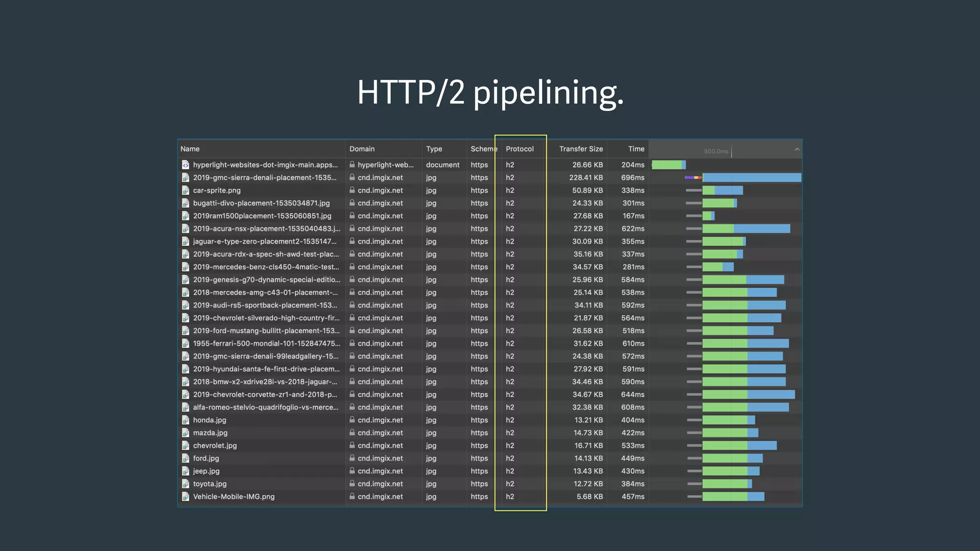980x551 pixels.
Task: Select the chevrolet.jpg request row
Action: [215, 445]
